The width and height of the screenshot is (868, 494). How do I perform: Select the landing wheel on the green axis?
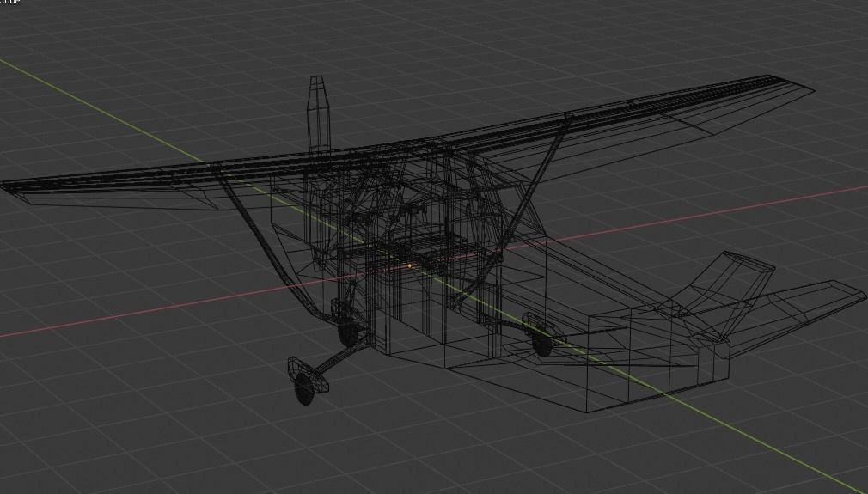click(x=541, y=343)
